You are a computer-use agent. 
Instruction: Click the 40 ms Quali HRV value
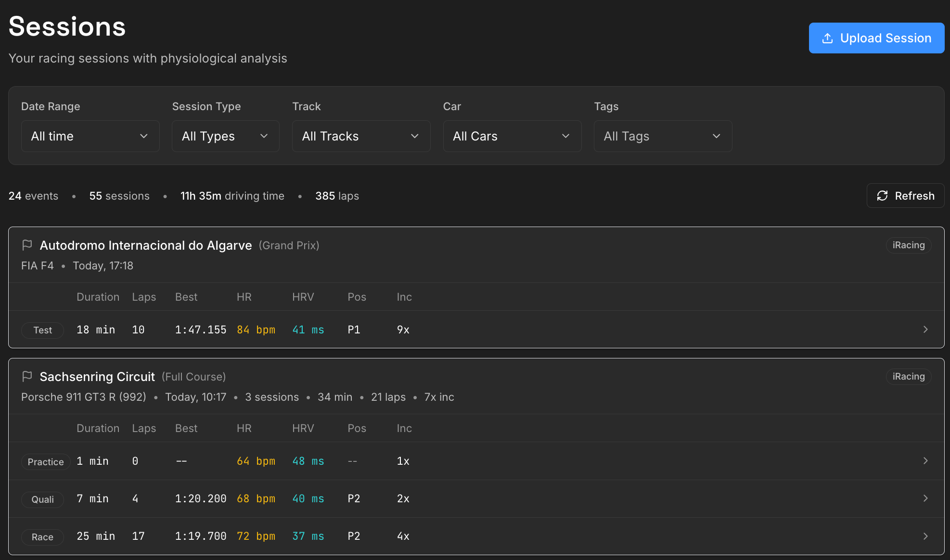point(308,498)
